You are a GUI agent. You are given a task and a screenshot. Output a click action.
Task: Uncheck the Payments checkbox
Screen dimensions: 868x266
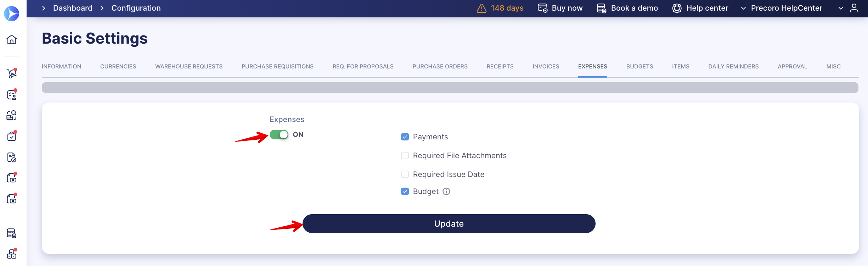click(405, 137)
